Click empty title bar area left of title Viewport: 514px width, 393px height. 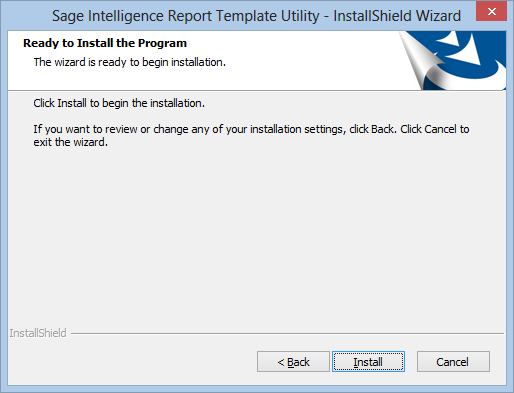(x=27, y=16)
